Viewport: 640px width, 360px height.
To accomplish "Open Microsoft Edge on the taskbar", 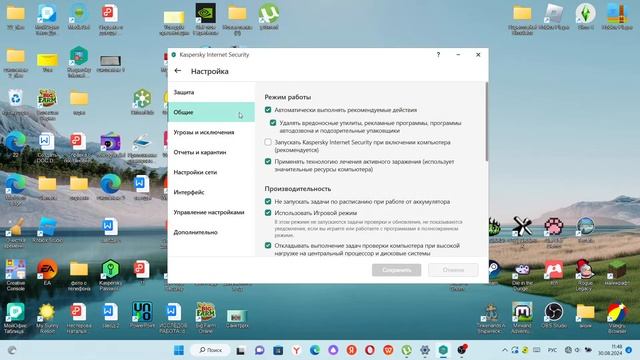I will pyautogui.click(x=315, y=350).
